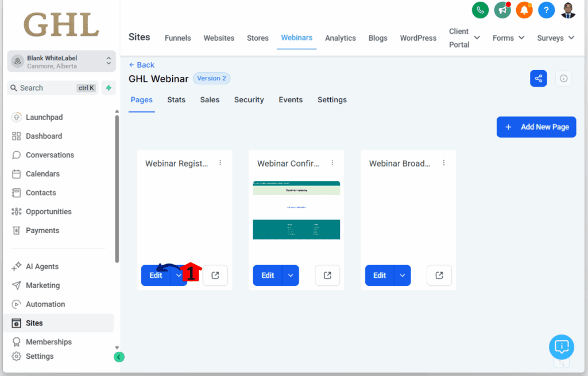Click the green lightning quick-actions icon
The image size is (588, 376).
tap(109, 88)
